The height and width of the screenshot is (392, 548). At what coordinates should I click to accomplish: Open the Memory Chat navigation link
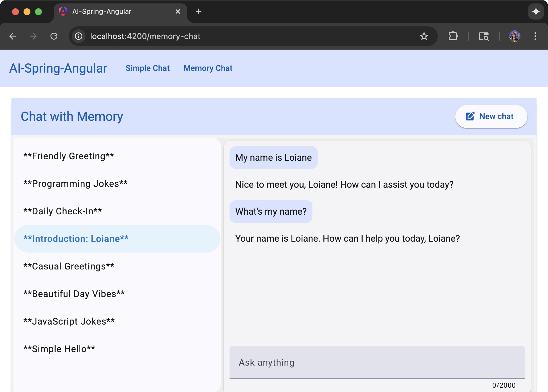coord(208,68)
